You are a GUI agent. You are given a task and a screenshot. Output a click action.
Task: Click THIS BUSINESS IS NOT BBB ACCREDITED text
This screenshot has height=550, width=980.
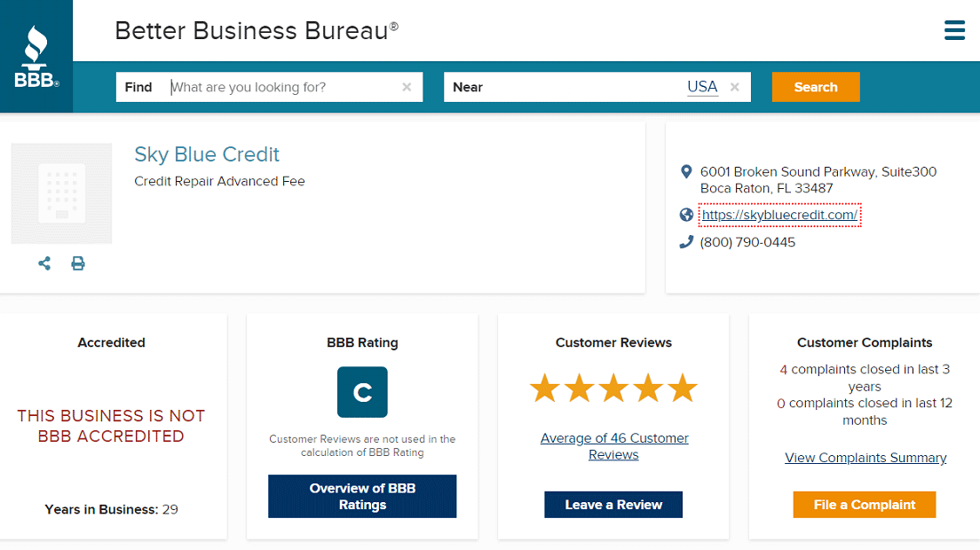pyautogui.click(x=111, y=426)
